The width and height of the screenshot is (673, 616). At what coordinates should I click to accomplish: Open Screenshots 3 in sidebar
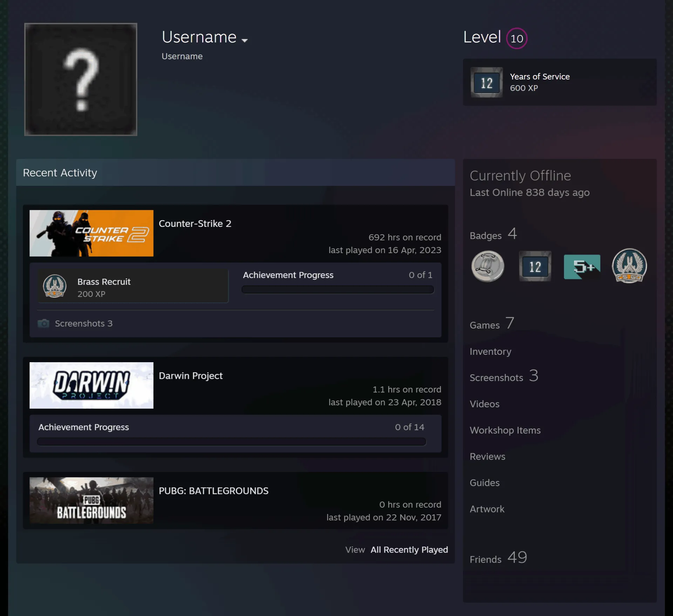(504, 377)
